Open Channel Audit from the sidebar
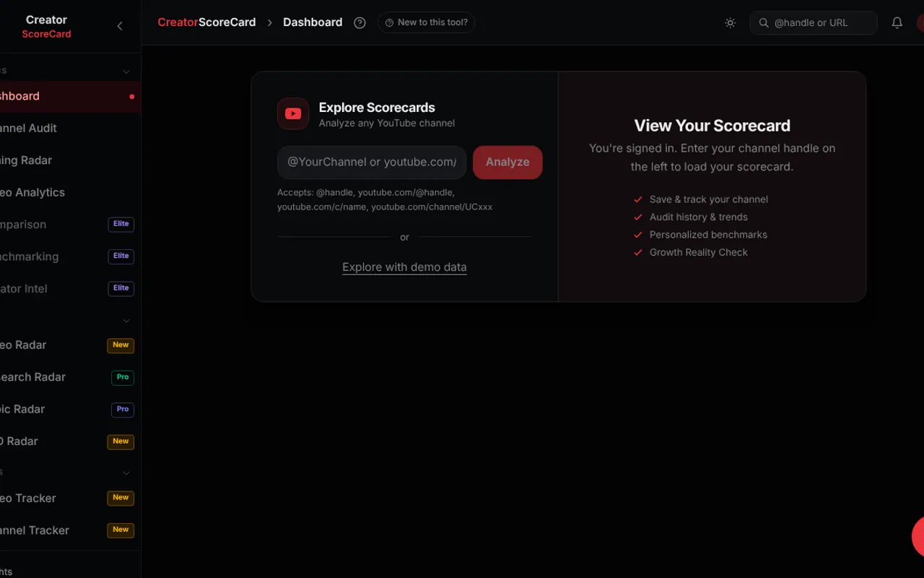 [67, 128]
